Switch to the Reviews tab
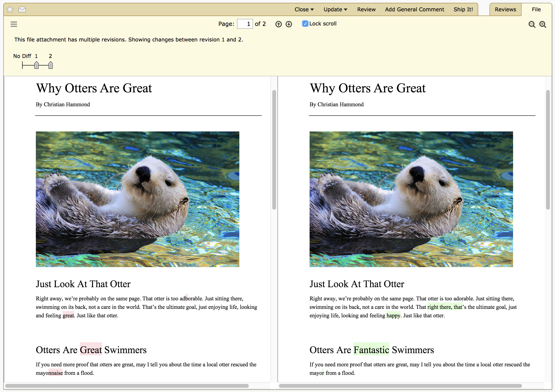 [x=505, y=9]
